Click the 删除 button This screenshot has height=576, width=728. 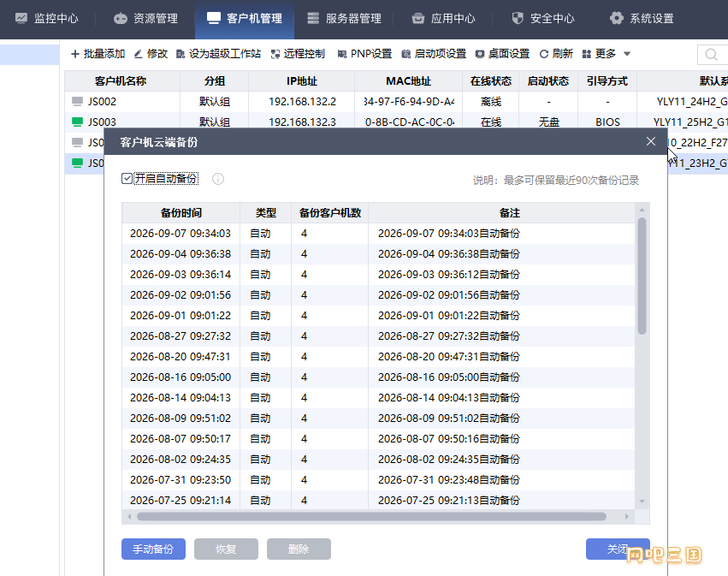tap(299, 549)
